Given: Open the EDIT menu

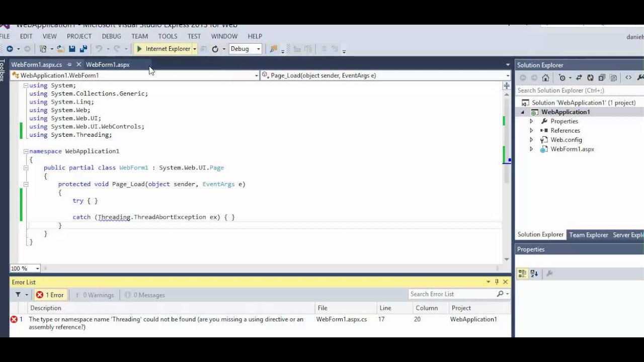Looking at the screenshot, I should pyautogui.click(x=26, y=36).
